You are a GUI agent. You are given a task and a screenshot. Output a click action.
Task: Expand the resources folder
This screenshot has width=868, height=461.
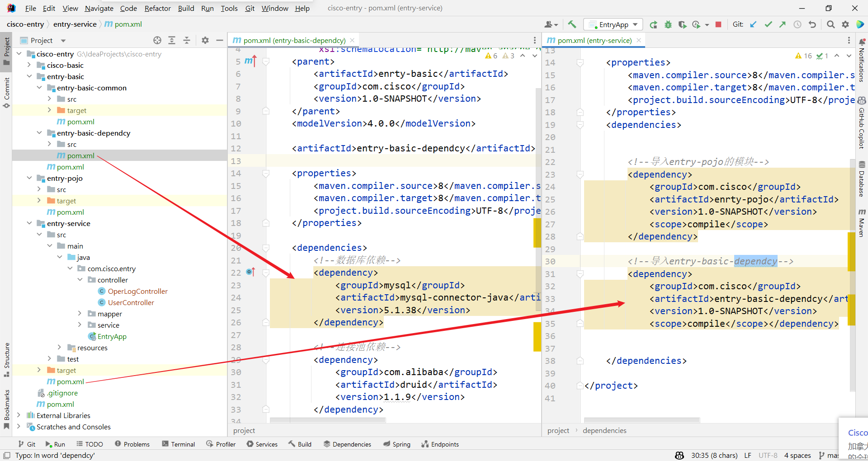[59, 348]
